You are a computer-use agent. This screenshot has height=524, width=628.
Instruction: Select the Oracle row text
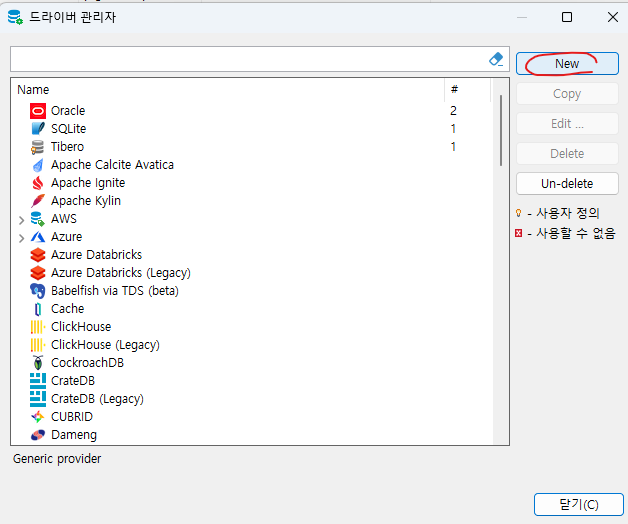68,111
